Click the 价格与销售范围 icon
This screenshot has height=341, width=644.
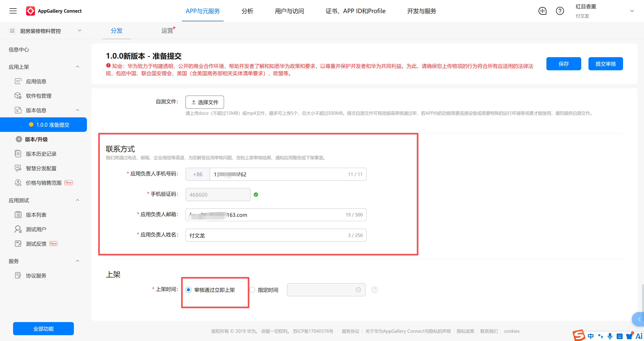click(18, 183)
